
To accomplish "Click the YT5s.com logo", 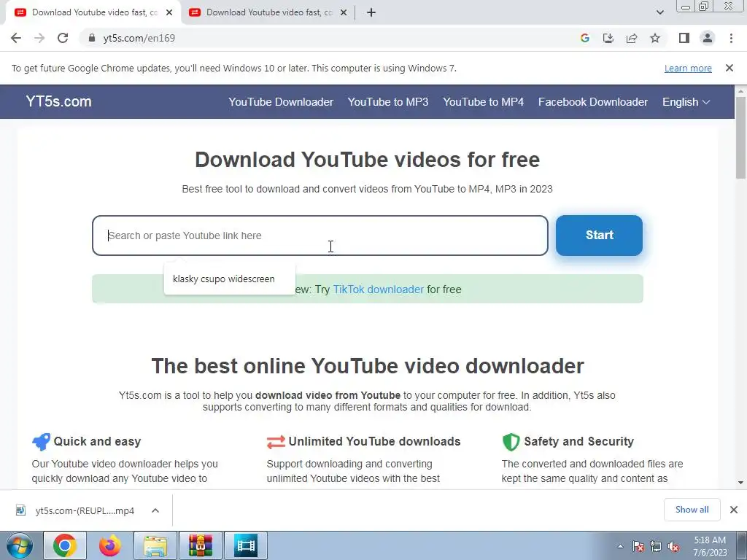I will 58,101.
